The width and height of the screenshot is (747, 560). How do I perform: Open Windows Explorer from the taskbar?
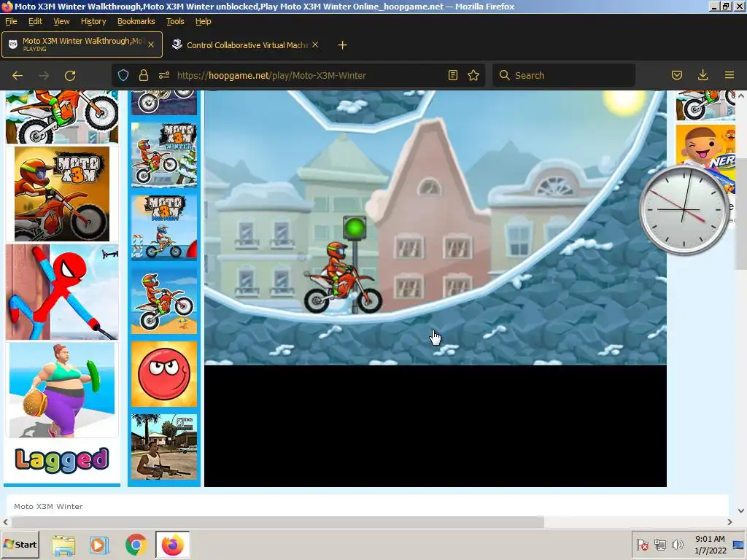(x=63, y=545)
